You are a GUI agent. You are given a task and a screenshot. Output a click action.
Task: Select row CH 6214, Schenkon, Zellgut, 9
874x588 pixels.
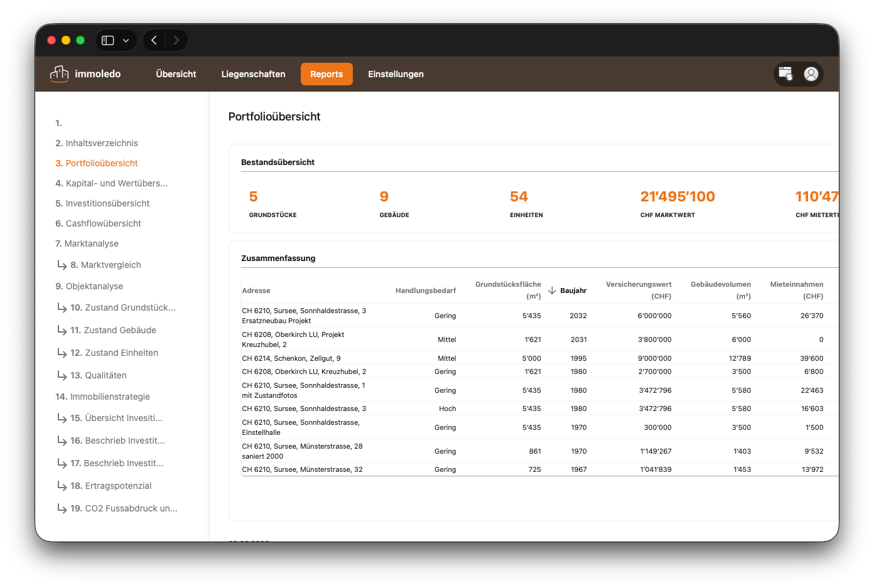click(540, 358)
